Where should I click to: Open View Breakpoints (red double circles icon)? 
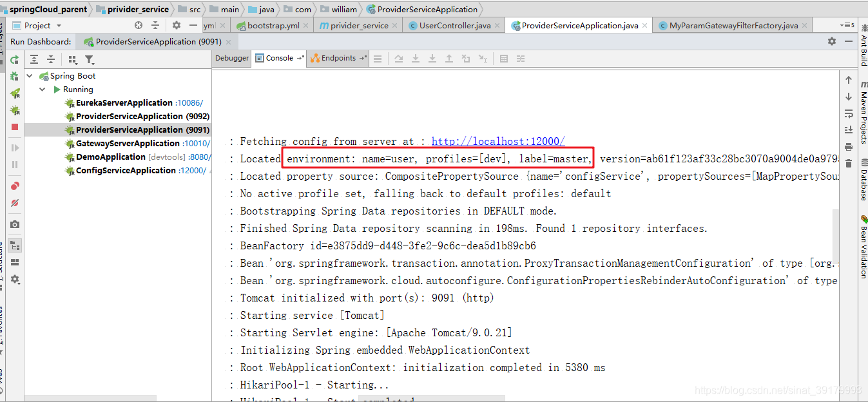point(15,186)
